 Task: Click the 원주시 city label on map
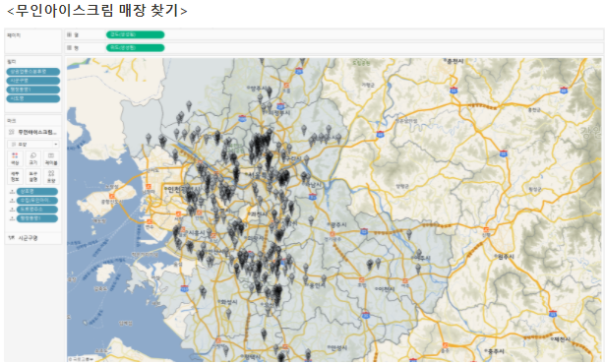505,257
